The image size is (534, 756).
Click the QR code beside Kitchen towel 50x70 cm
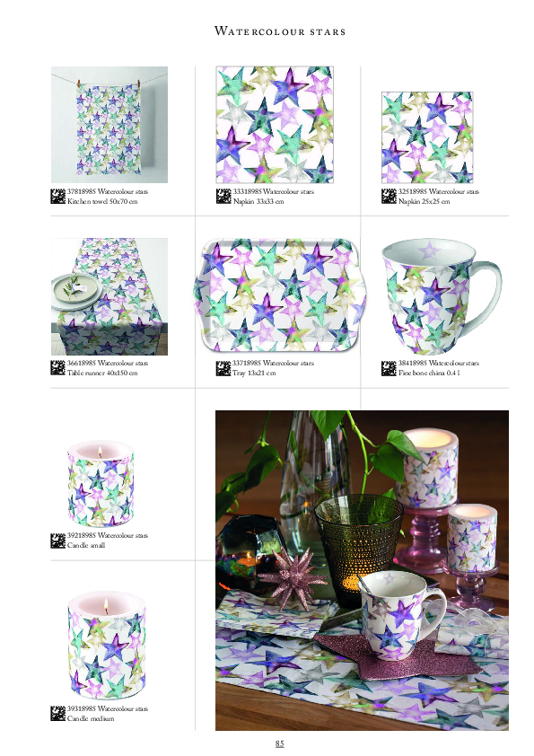pos(57,197)
